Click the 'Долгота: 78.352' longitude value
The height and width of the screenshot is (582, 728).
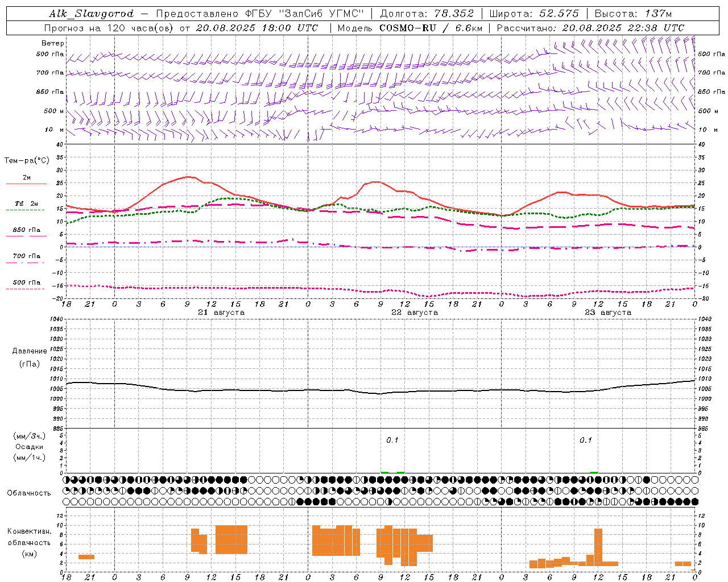(x=427, y=14)
